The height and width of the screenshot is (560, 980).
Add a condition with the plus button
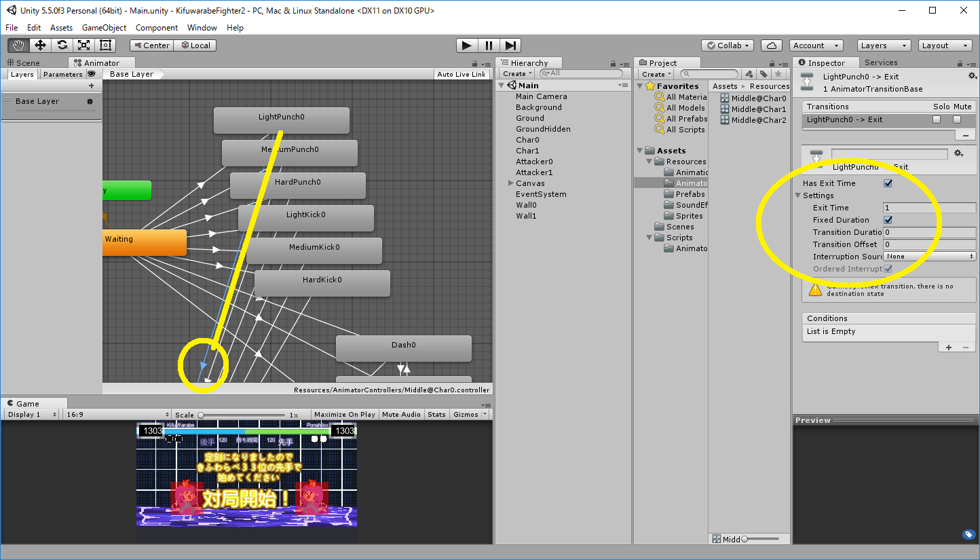[949, 347]
